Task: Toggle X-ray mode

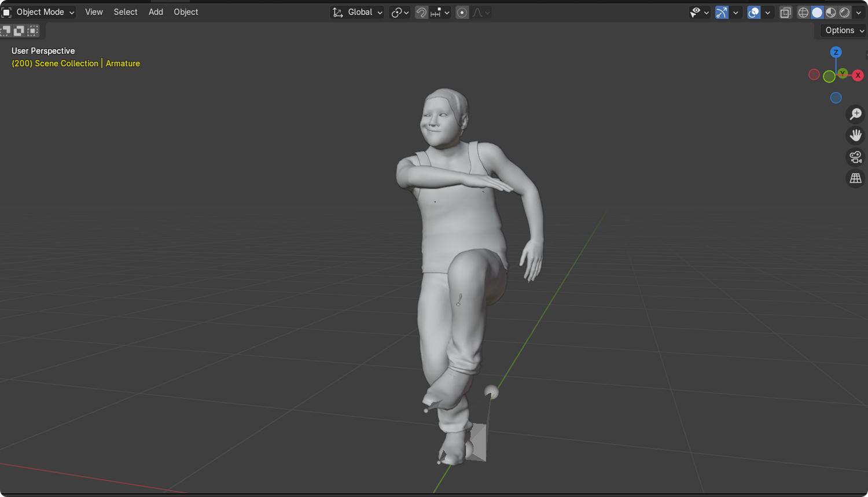Action: pyautogui.click(x=785, y=12)
